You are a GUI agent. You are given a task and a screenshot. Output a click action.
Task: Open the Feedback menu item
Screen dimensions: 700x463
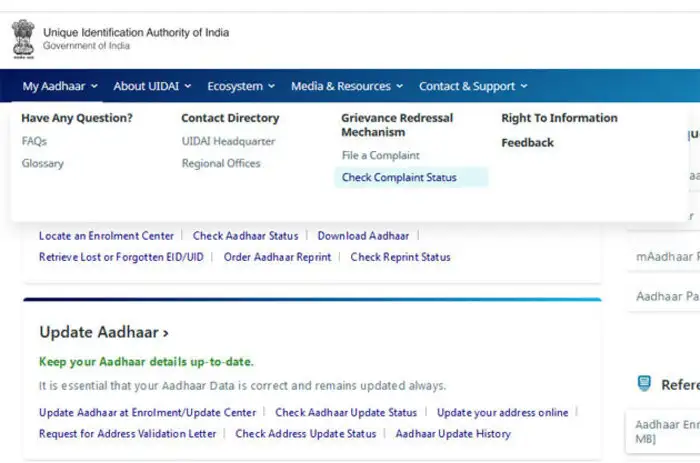click(x=527, y=142)
